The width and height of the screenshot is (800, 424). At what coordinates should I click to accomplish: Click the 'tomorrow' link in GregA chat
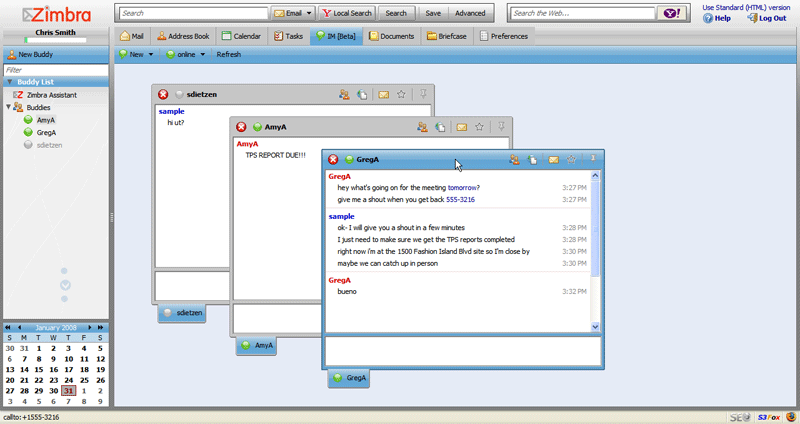point(463,188)
